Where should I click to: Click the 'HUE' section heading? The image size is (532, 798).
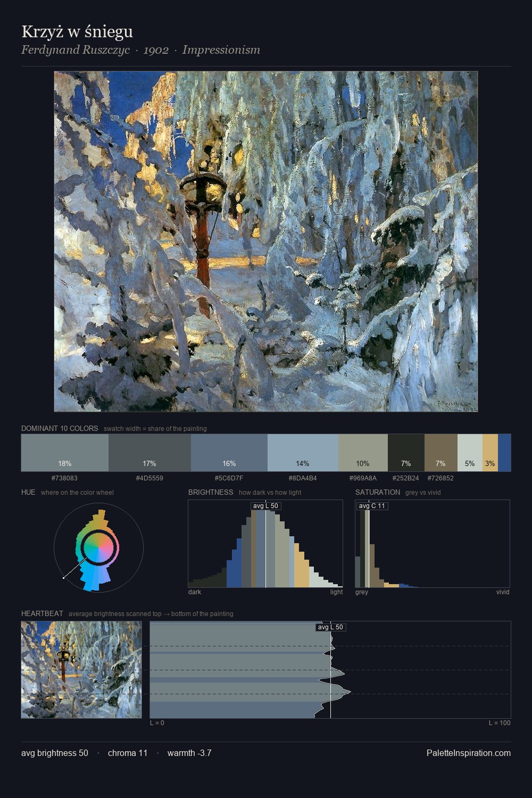(x=28, y=492)
